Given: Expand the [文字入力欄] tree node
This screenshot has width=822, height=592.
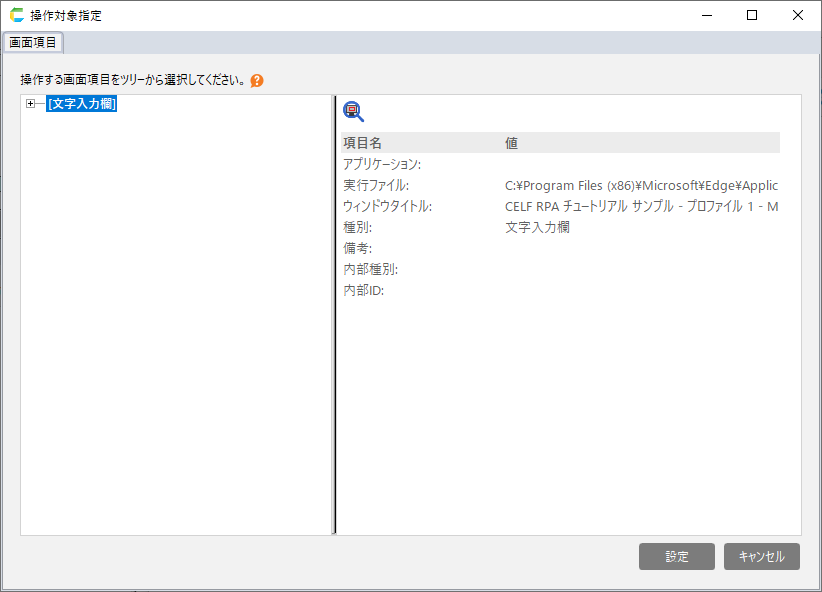Looking at the screenshot, I should (x=30, y=104).
